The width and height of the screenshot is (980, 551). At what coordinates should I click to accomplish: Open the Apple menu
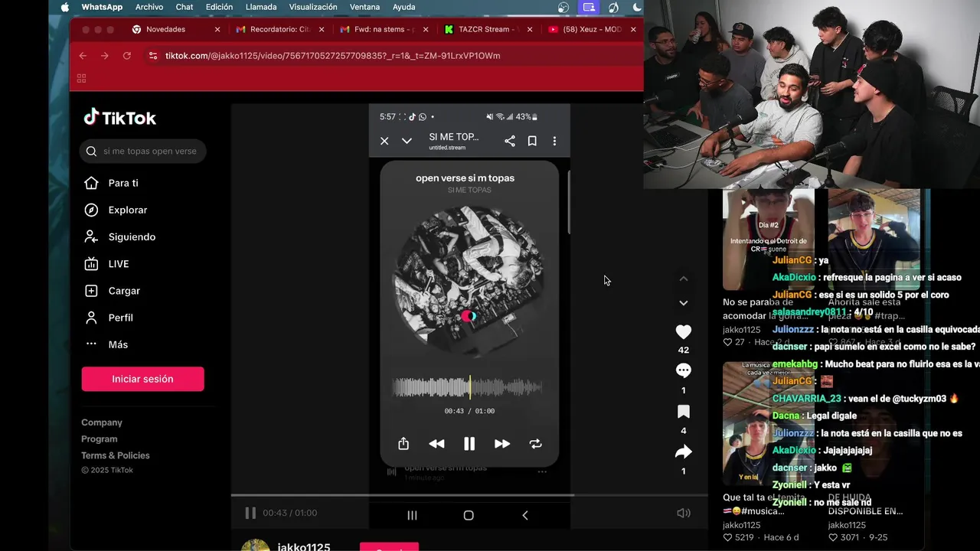pos(64,7)
